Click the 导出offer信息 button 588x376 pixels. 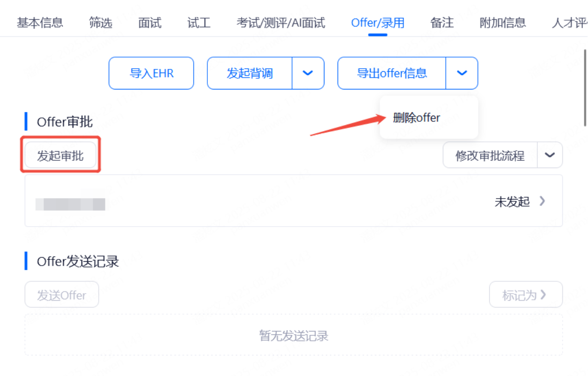[x=392, y=73]
